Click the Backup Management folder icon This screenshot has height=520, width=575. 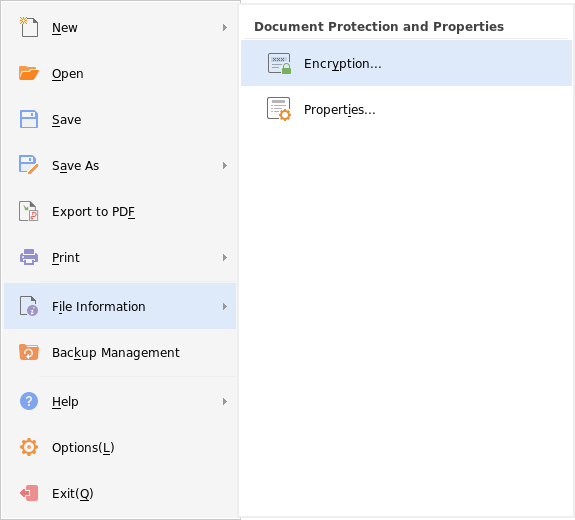point(29,352)
